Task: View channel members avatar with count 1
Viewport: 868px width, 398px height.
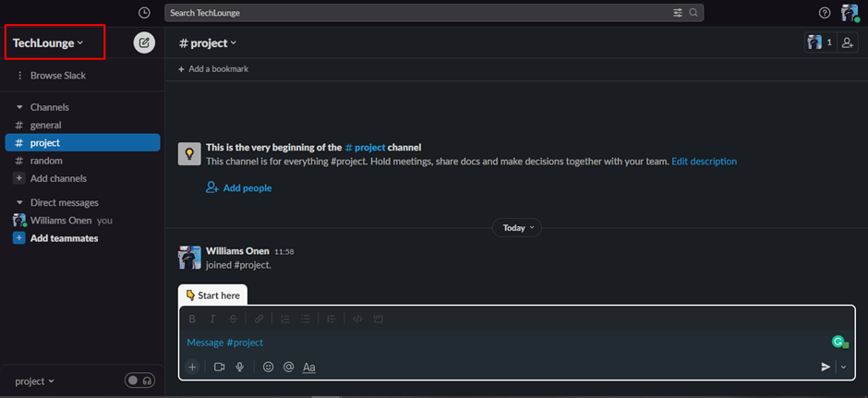Action: 820,42
